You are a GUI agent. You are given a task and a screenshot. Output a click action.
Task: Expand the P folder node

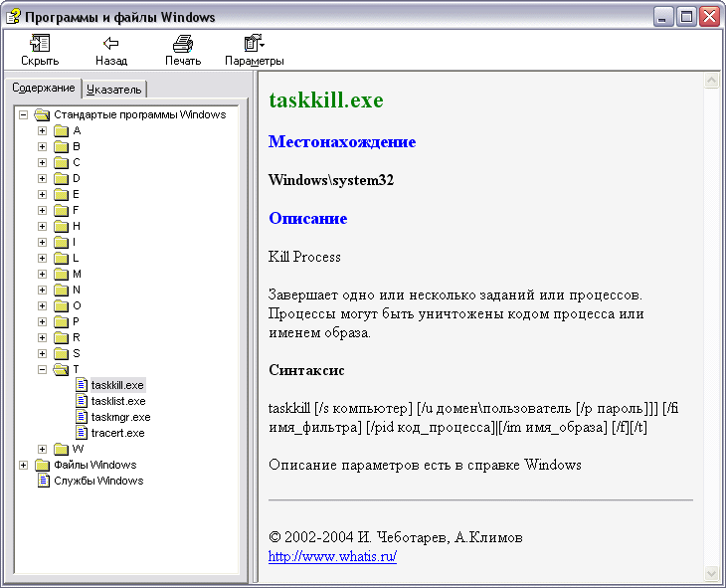pos(42,321)
